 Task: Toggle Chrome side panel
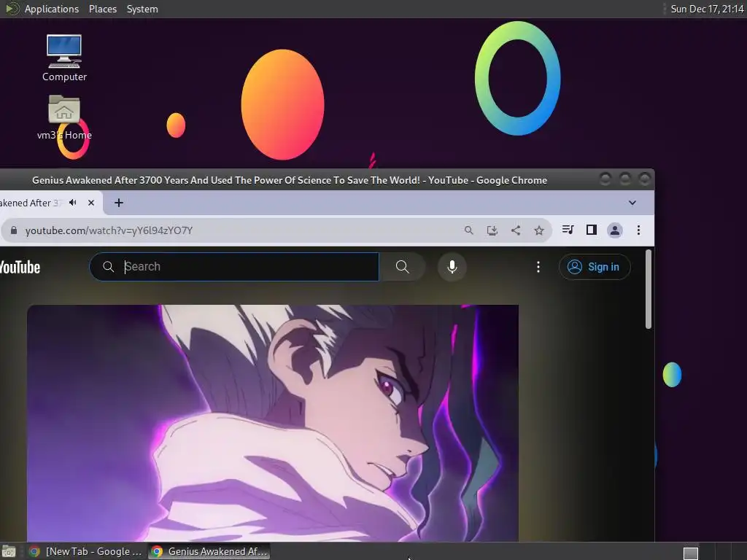point(591,230)
